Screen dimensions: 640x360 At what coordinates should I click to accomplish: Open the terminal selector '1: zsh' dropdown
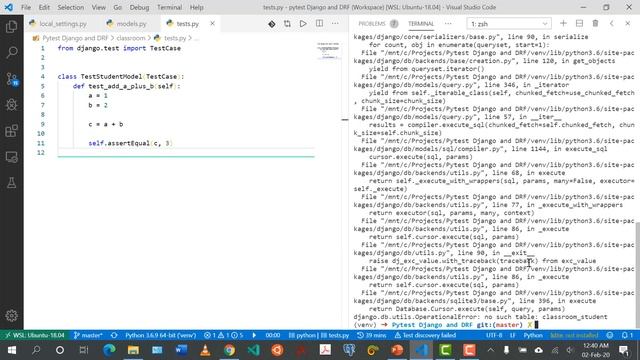click(509, 24)
